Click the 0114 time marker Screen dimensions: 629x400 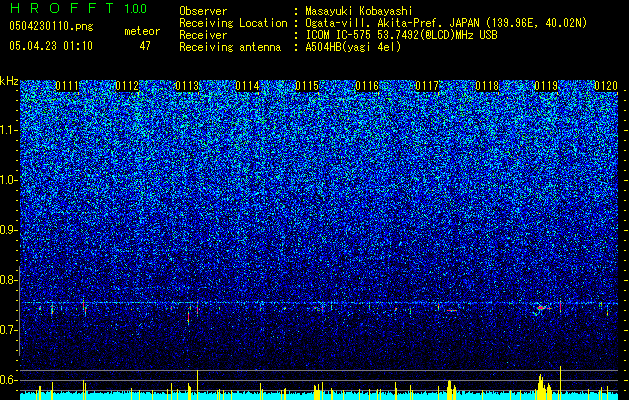pyautogui.click(x=247, y=86)
